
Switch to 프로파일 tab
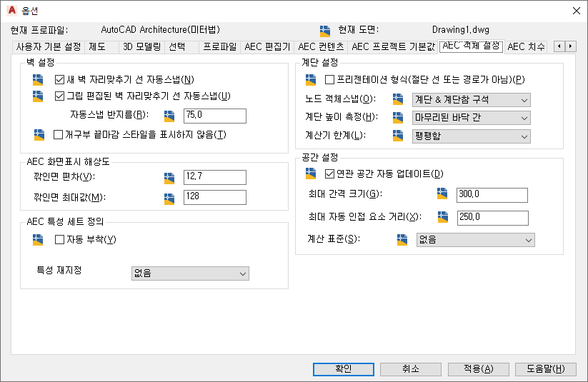[220, 47]
